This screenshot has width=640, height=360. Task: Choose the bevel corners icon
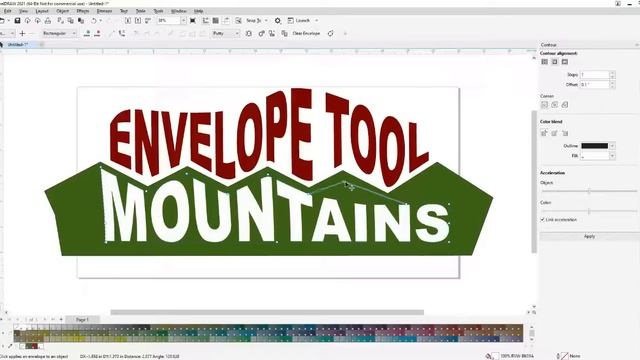565,105
